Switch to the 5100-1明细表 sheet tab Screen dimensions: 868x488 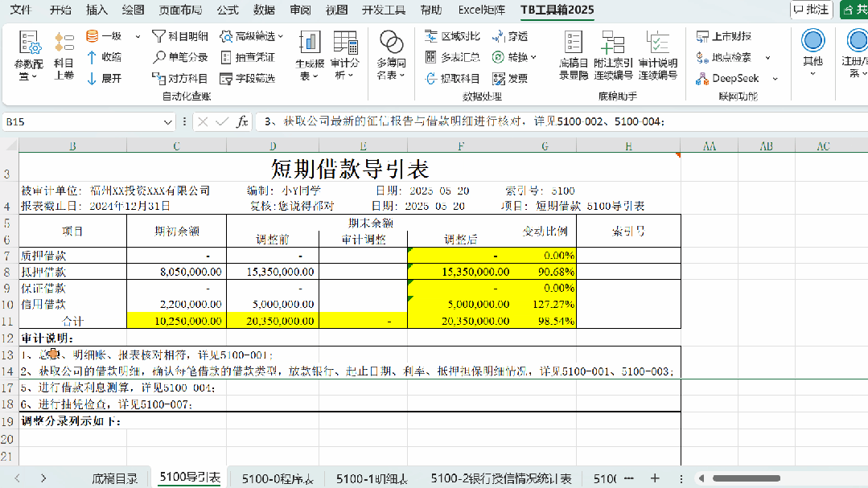coord(372,478)
